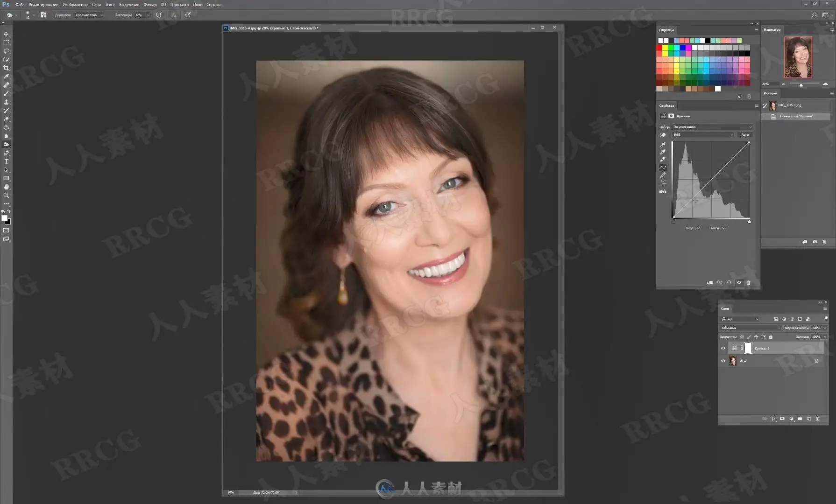The image size is (836, 504).
Task: Select the Path Selection tool
Action: click(x=6, y=170)
